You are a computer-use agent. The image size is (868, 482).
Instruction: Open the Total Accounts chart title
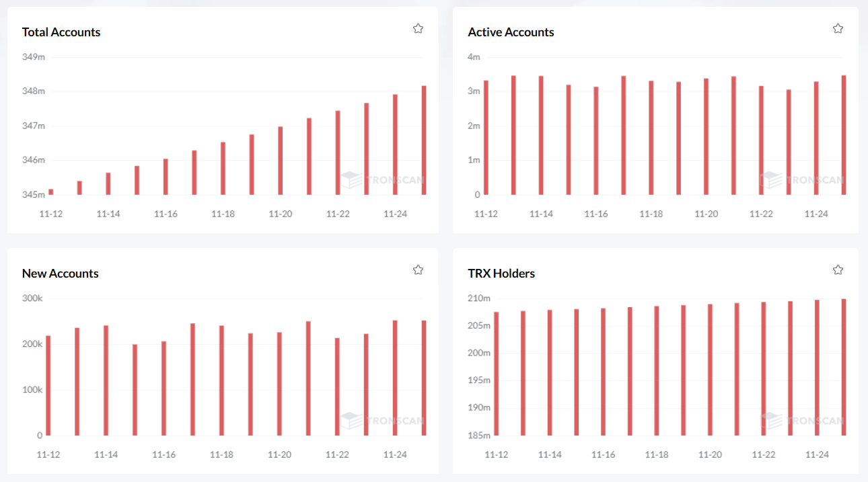point(61,32)
